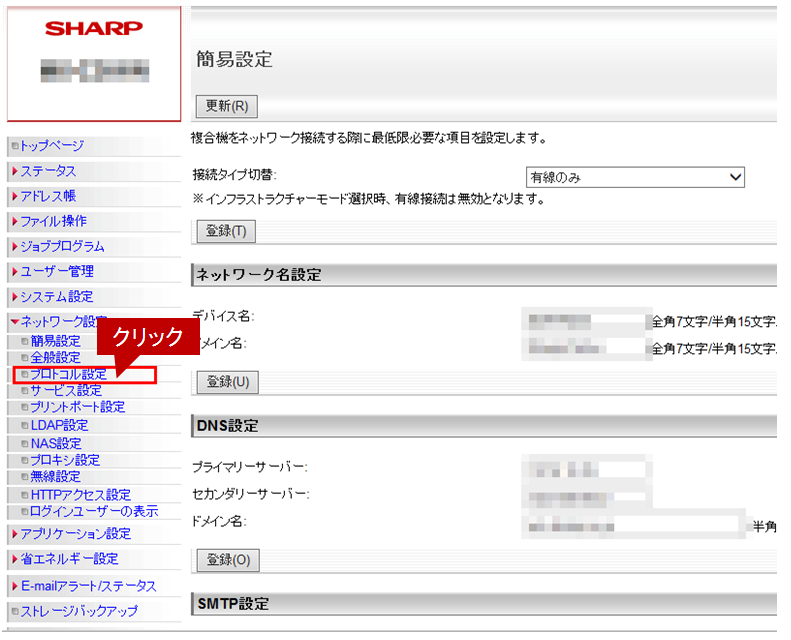The image size is (791, 640).
Task: Expand the ステータス menu section
Action: coord(48,171)
